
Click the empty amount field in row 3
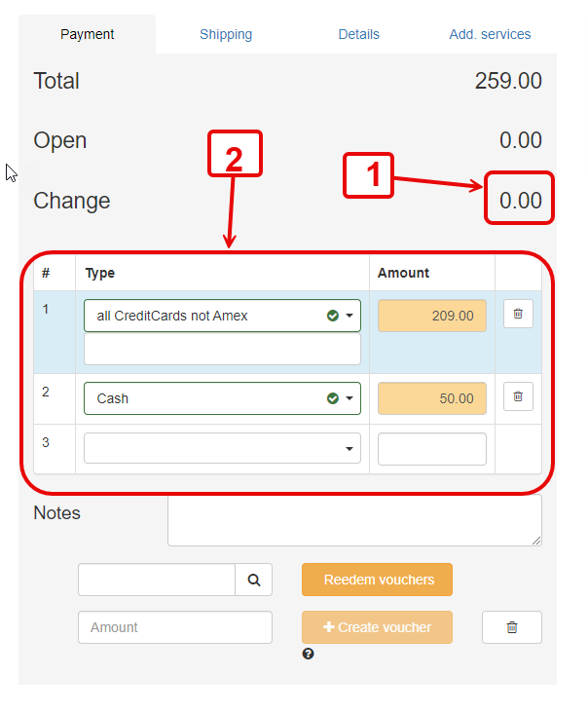pyautogui.click(x=432, y=449)
